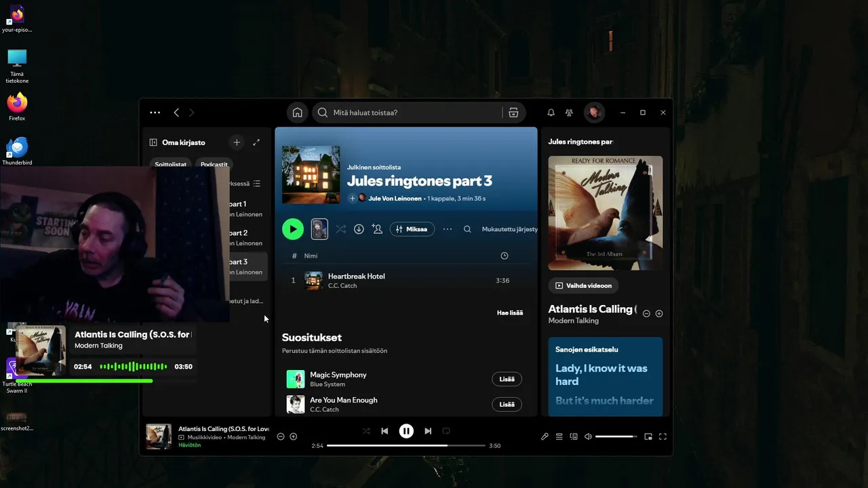Pause playback in the bottom player
This screenshot has width=868, height=488.
click(x=406, y=431)
